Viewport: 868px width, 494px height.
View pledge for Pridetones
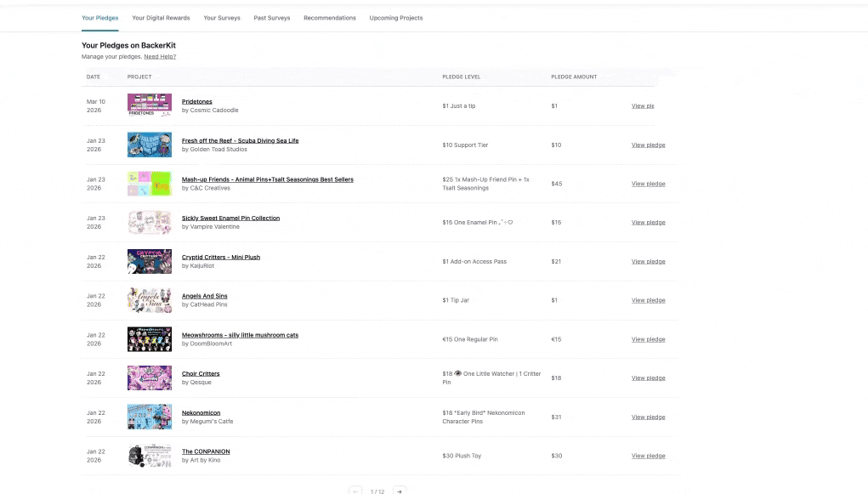(643, 105)
